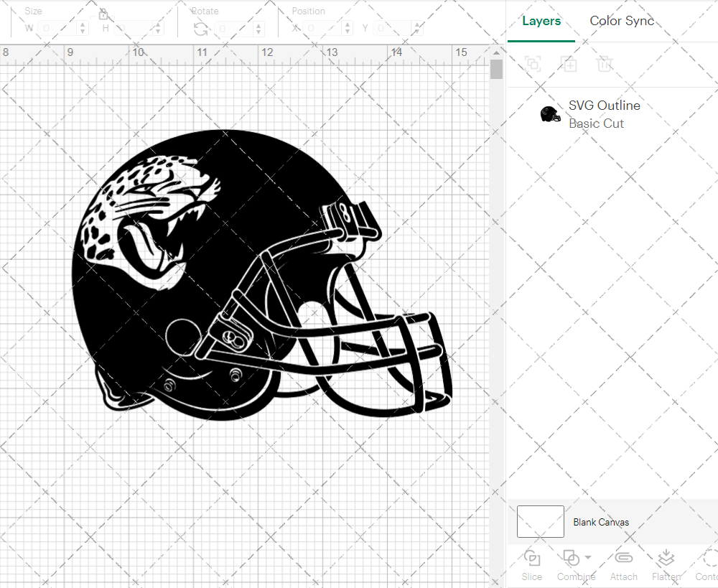
Task: Click the Duplicate layer icon
Action: 569,64
